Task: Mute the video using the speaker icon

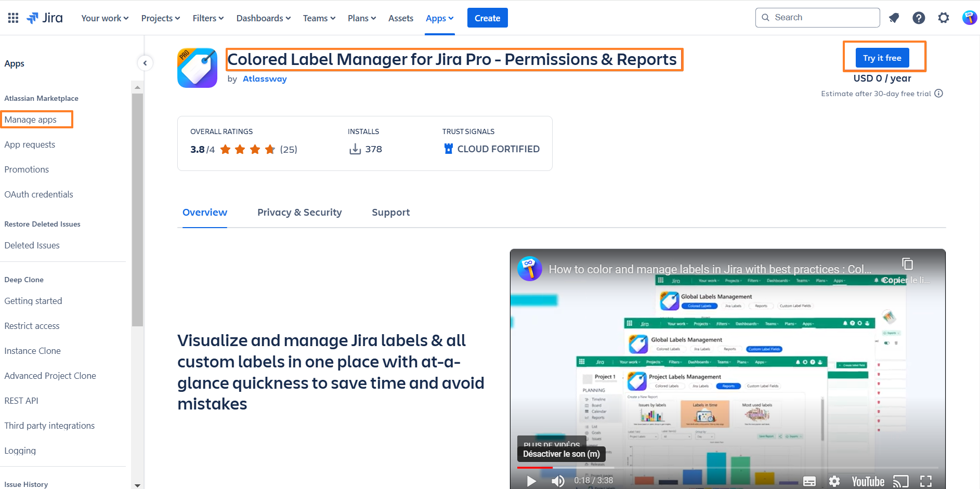Action: tap(558, 481)
